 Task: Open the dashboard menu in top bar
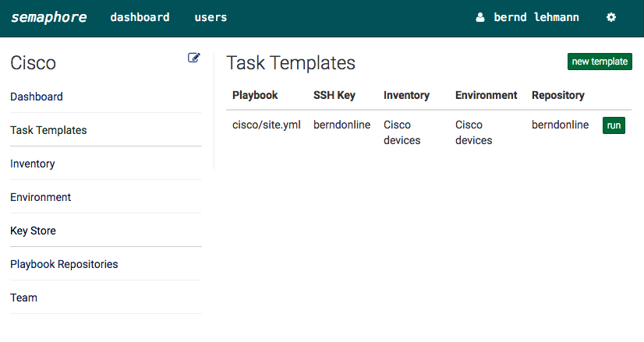[140, 17]
